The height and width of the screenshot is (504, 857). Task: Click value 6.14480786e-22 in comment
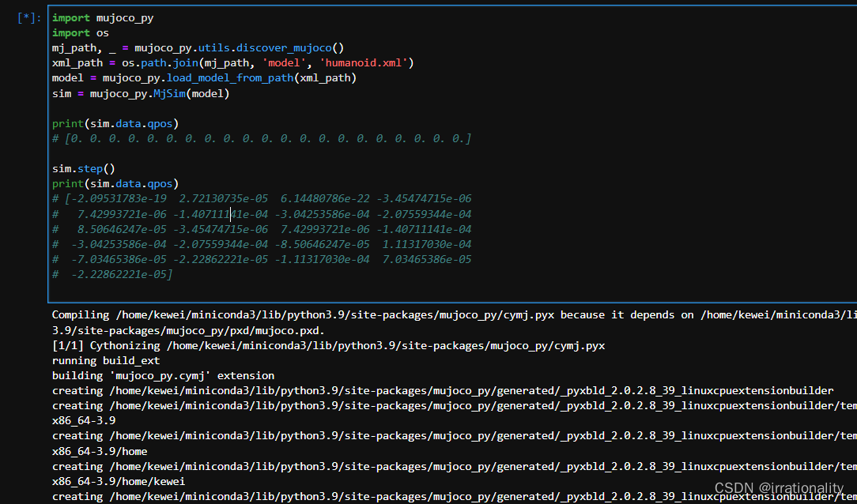click(325, 199)
